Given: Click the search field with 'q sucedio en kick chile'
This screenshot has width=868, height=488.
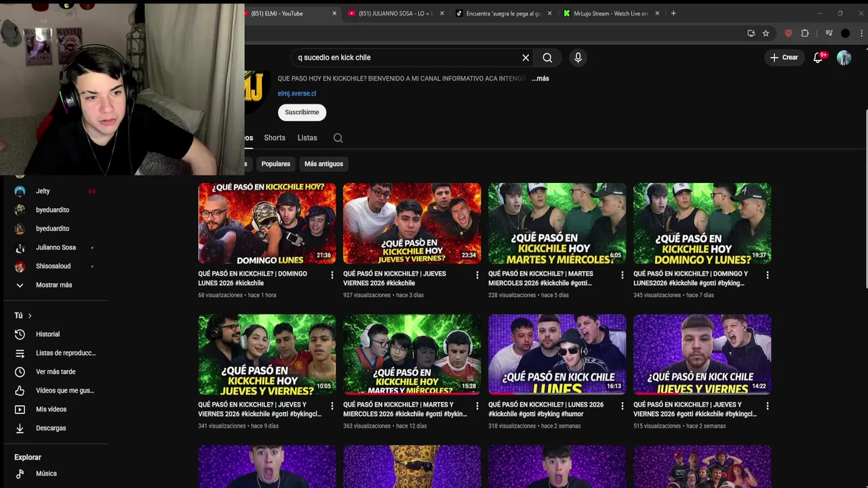Looking at the screenshot, I should click(x=407, y=58).
